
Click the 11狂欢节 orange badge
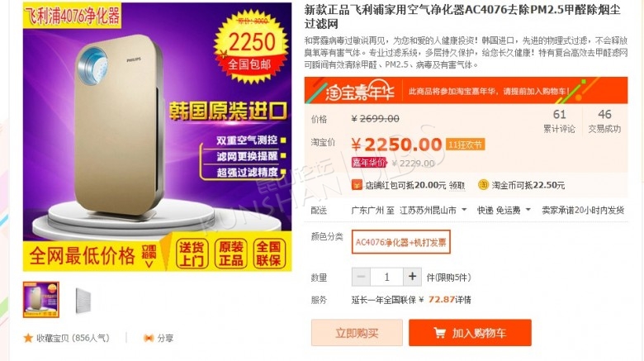pos(465,145)
